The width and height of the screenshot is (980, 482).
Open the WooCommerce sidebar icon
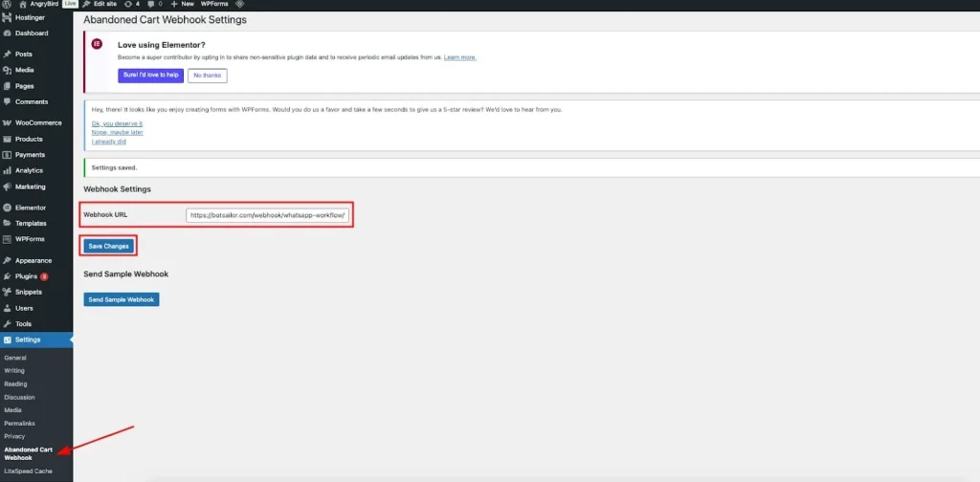(x=7, y=123)
